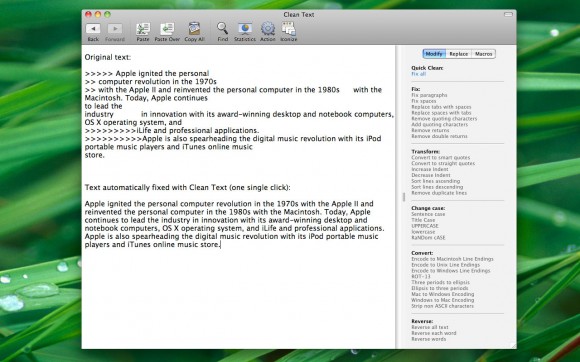This screenshot has height=362, width=580.
Task: Click the Paste Over toolbar icon
Action: click(167, 28)
